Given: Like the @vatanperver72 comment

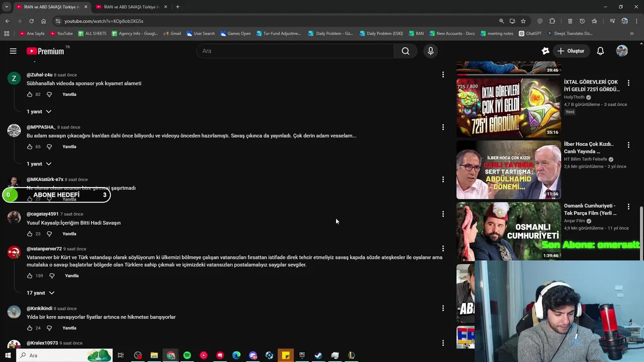Looking at the screenshot, I should tap(30, 276).
